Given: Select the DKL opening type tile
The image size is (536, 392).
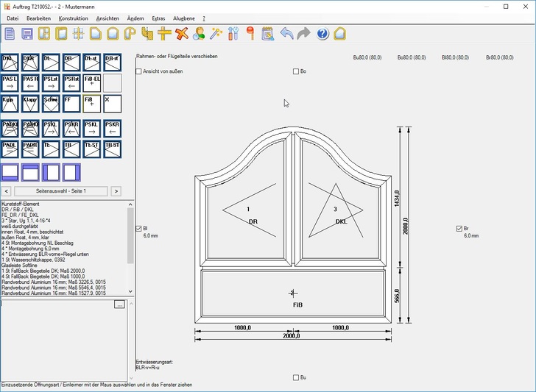Looking at the screenshot, I should click(x=10, y=62).
